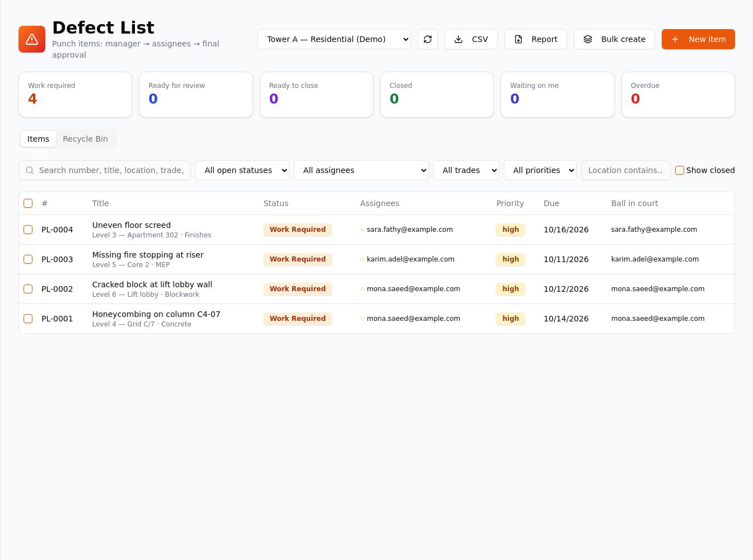
Task: Select Honeycombing on column C4-07 title
Action: (156, 314)
